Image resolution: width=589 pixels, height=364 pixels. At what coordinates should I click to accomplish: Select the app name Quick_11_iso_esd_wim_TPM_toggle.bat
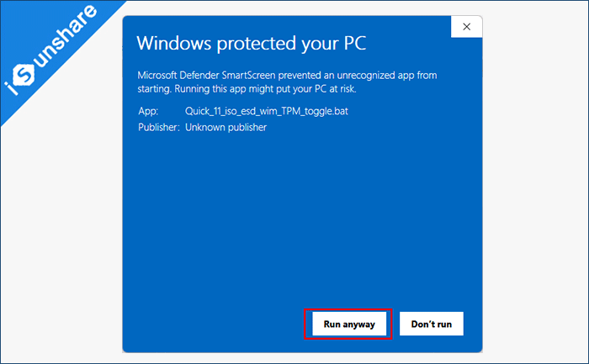click(x=267, y=111)
